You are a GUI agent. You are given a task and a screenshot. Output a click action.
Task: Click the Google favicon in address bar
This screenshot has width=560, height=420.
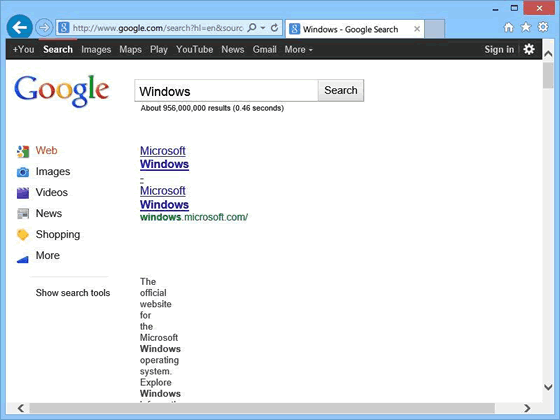(x=64, y=28)
